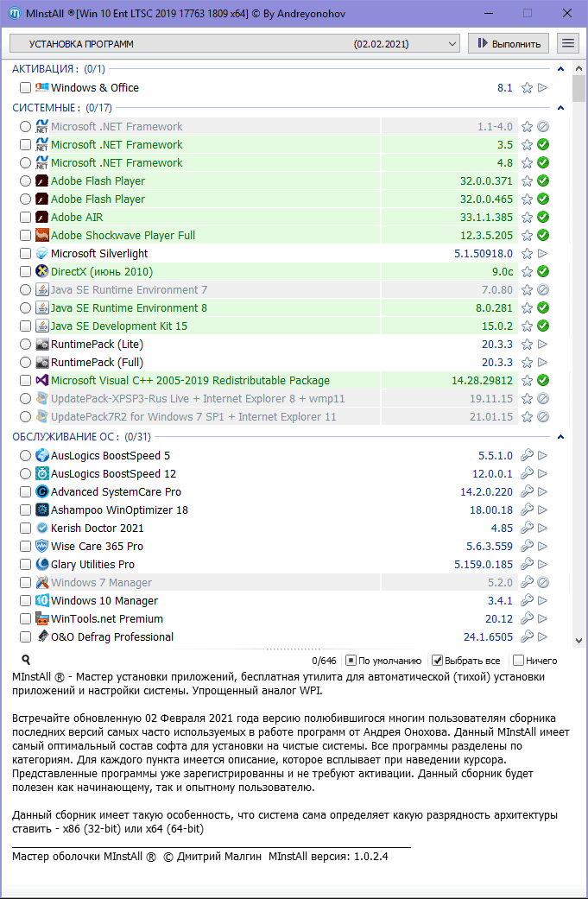Click the Выполнить button
Viewport: 588px width, 899px height.
509,43
